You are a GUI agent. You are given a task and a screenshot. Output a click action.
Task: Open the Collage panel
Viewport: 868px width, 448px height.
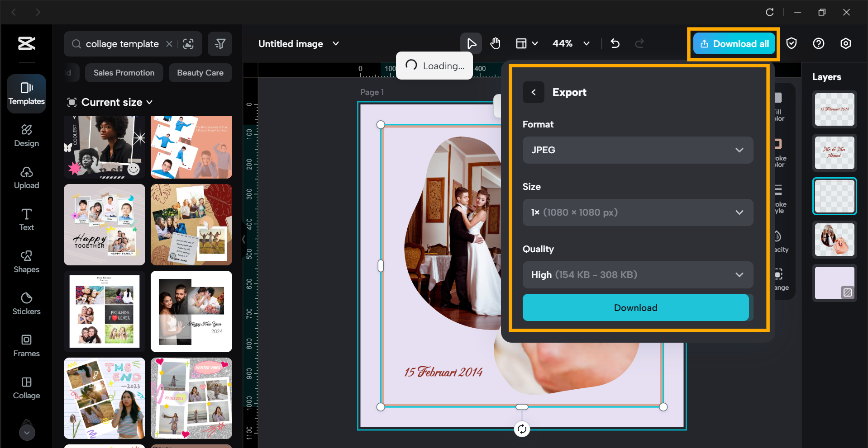(x=26, y=387)
